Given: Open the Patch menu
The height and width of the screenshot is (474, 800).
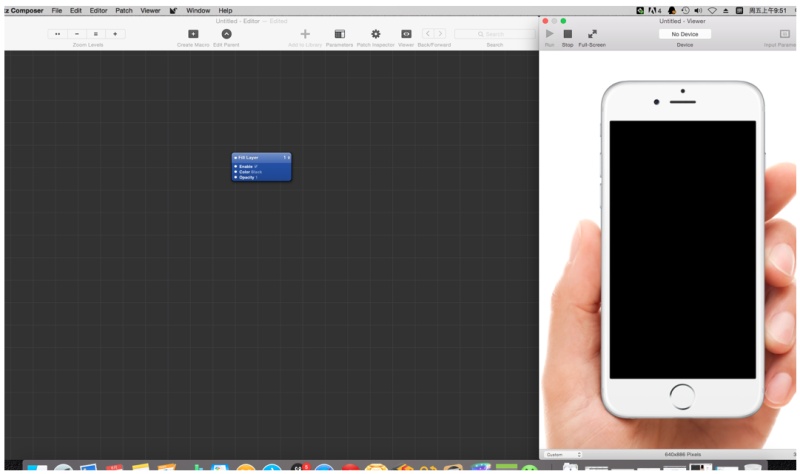Looking at the screenshot, I should (123, 10).
